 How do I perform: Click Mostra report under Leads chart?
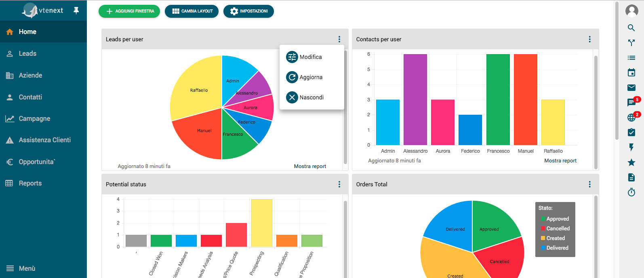[310, 166]
